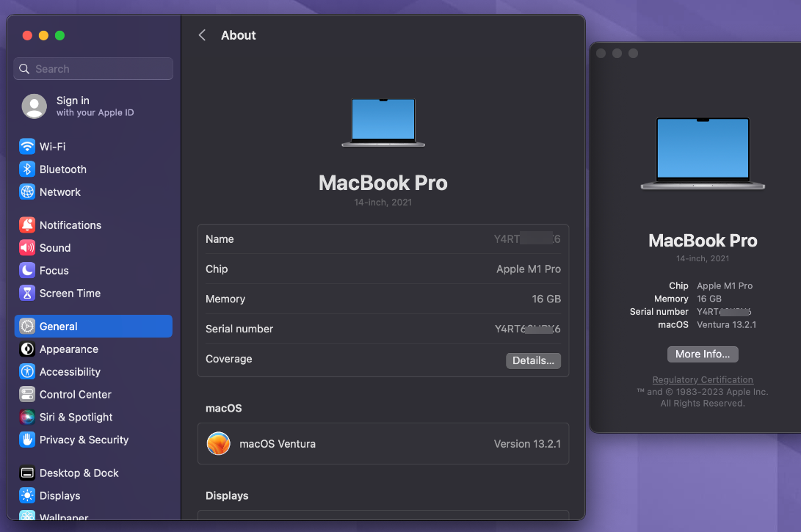The image size is (801, 532).
Task: Select the Network sidebar label
Action: (x=59, y=192)
